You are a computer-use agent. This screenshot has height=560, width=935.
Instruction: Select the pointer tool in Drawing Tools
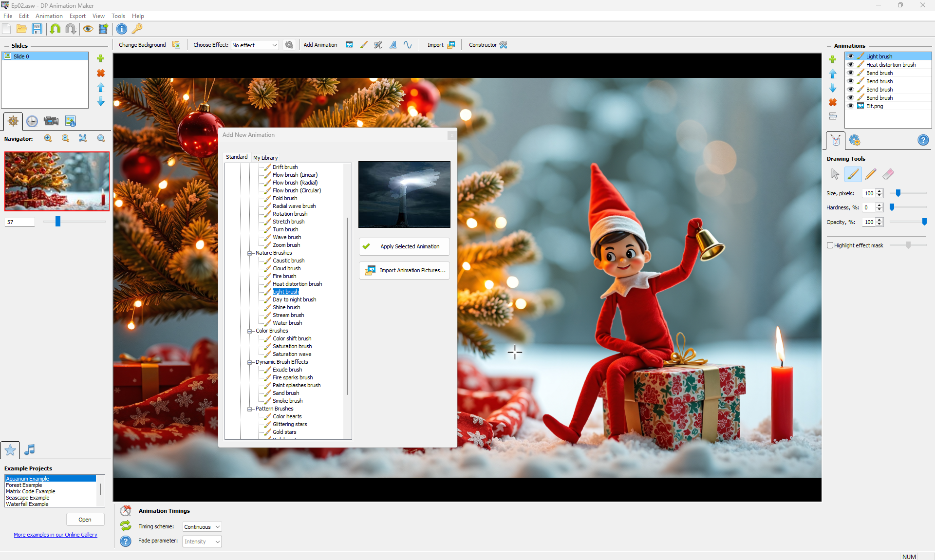[835, 174]
